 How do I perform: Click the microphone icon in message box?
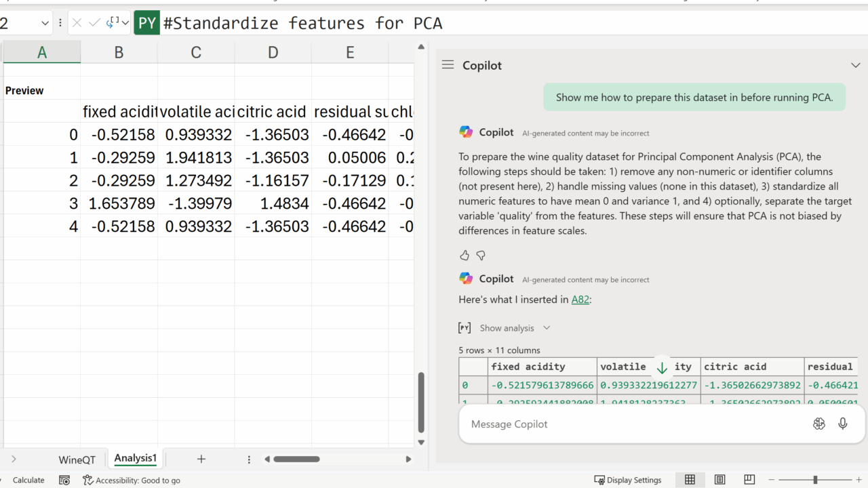tap(842, 424)
